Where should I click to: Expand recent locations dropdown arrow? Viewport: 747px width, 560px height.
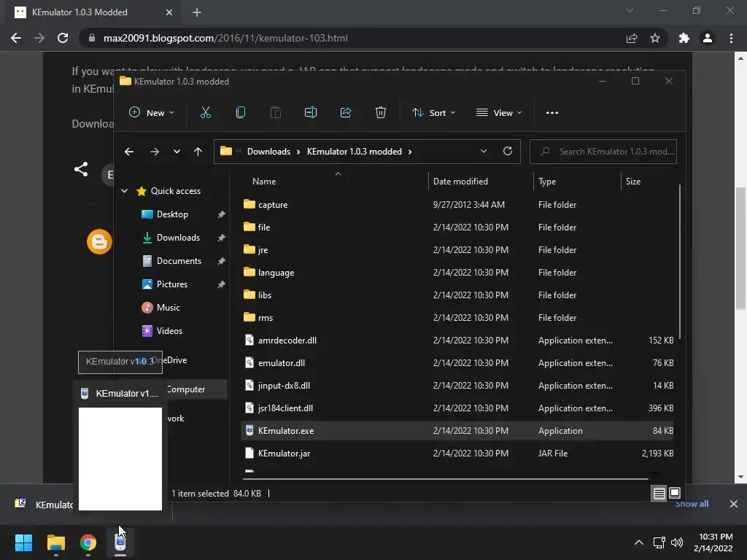(177, 152)
